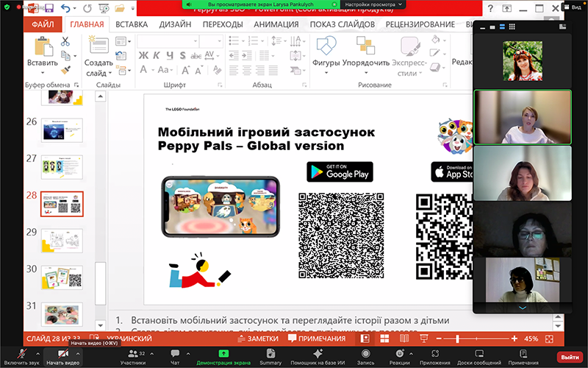Viewport: 588px width, 368px height.
Task: Open the Участники participants panel
Action: pos(133,357)
